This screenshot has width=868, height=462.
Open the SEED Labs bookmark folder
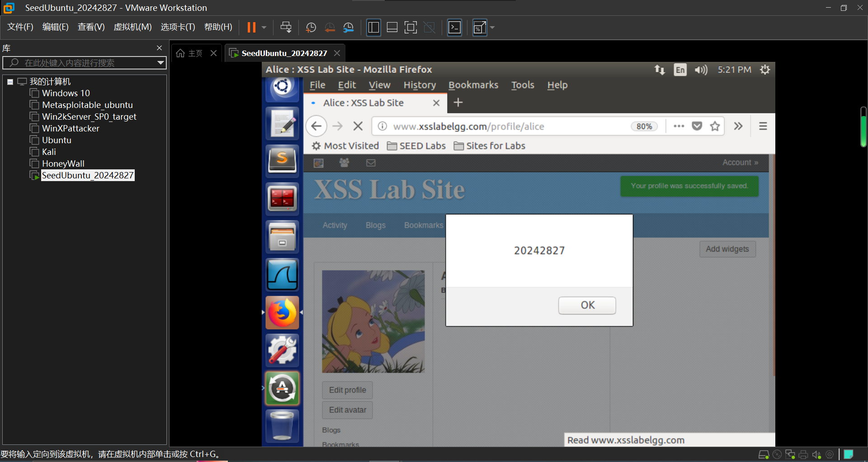coord(416,146)
